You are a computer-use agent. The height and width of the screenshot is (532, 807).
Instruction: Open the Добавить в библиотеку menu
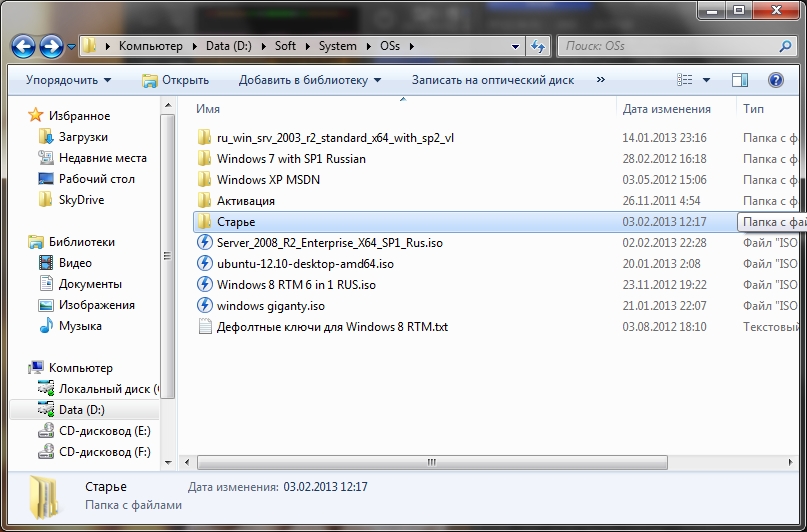point(310,80)
